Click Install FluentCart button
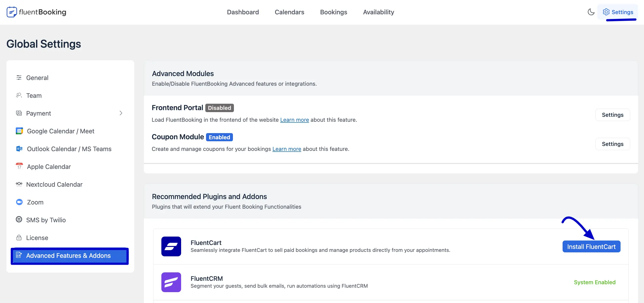 coord(591,246)
